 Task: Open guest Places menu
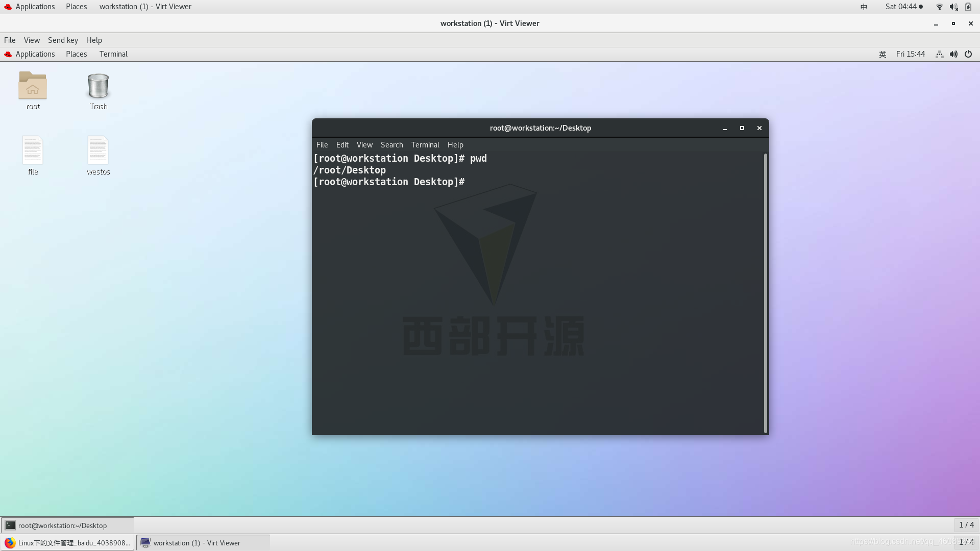(77, 54)
